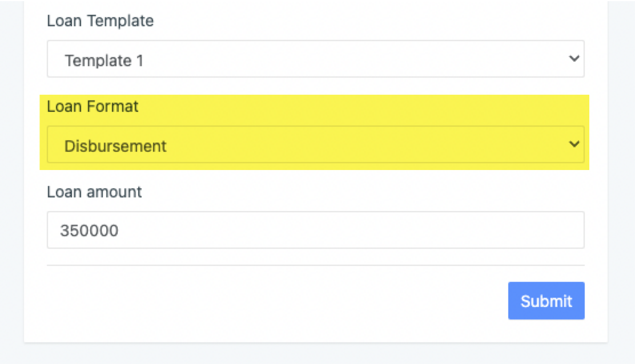Image resolution: width=635 pixels, height=364 pixels.
Task: Click the "Loan Format" field label
Action: point(93,106)
